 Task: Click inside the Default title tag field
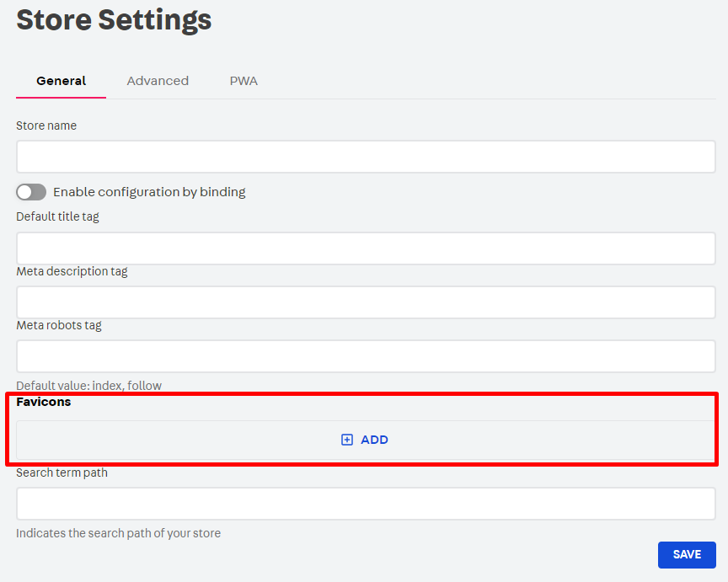[366, 248]
